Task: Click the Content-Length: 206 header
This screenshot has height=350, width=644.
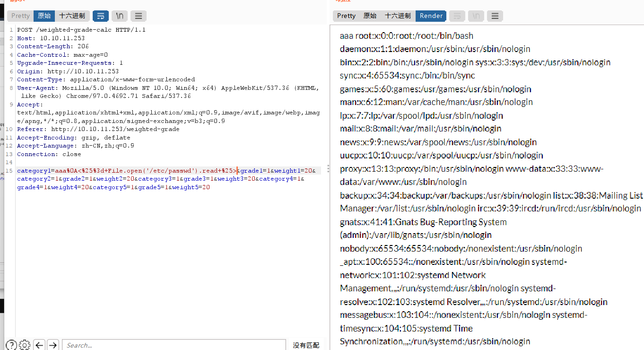Action: (x=53, y=46)
